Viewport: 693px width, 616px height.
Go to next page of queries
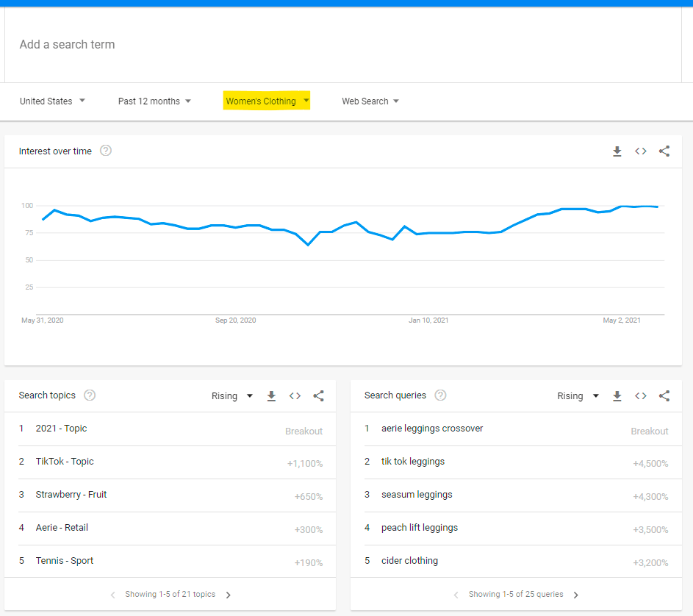coord(576,595)
